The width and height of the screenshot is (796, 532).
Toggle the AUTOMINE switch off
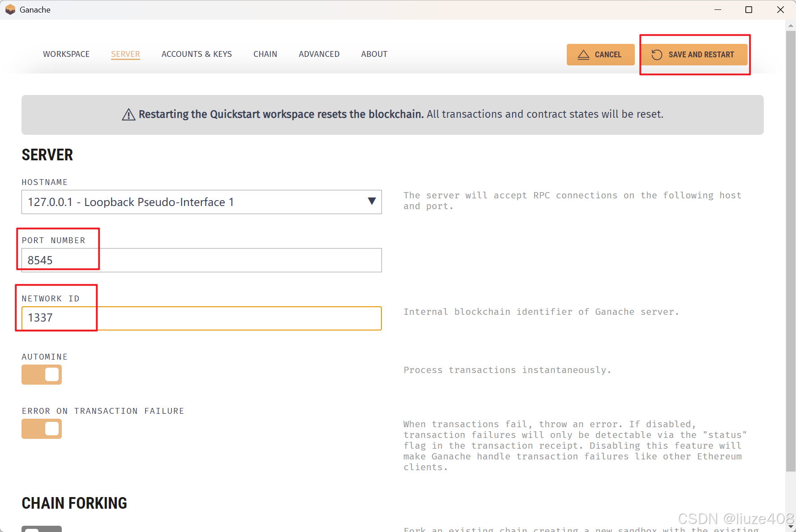[42, 375]
